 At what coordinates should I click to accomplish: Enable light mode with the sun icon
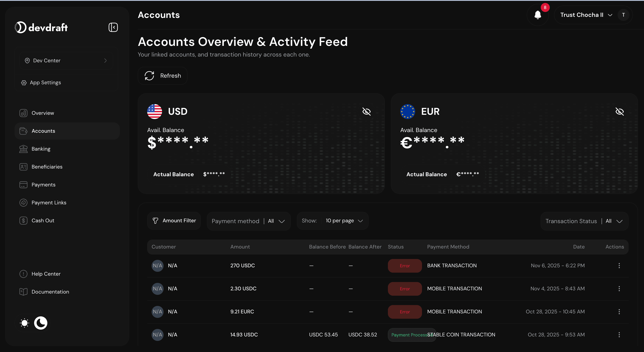tap(24, 323)
